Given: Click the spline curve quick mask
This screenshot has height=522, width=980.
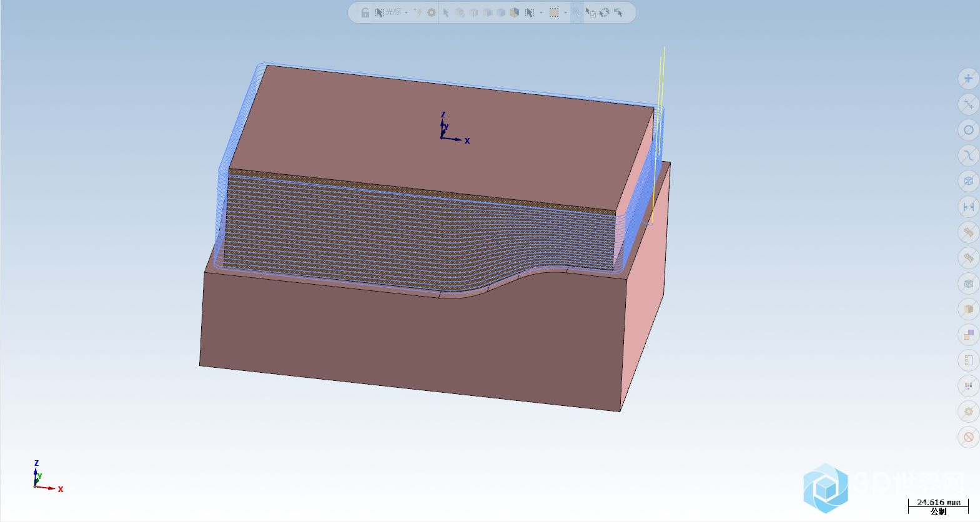Looking at the screenshot, I should [x=968, y=155].
